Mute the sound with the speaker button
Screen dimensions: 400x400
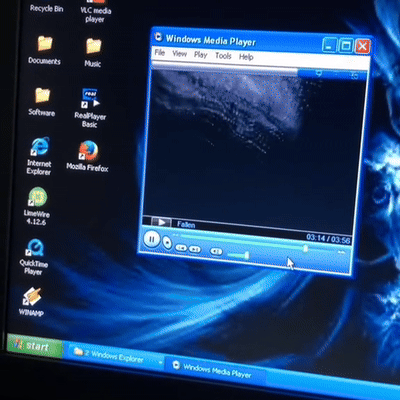click(216, 251)
